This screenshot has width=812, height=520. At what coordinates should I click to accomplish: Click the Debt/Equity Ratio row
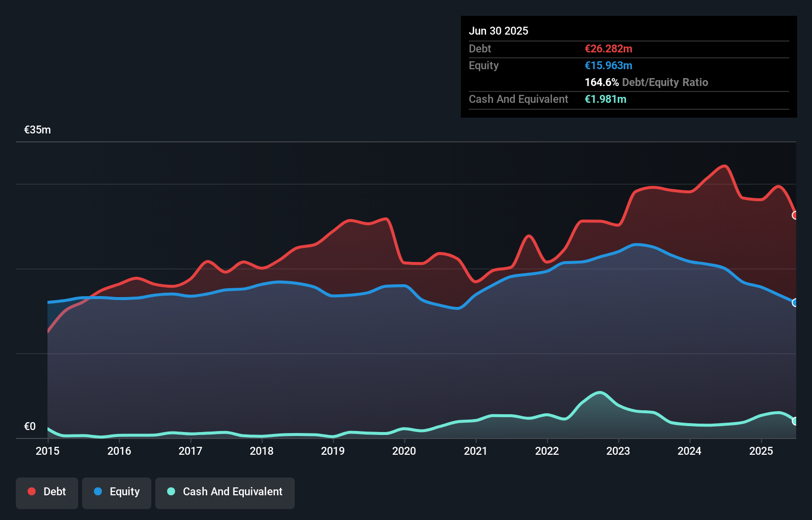[x=646, y=82]
